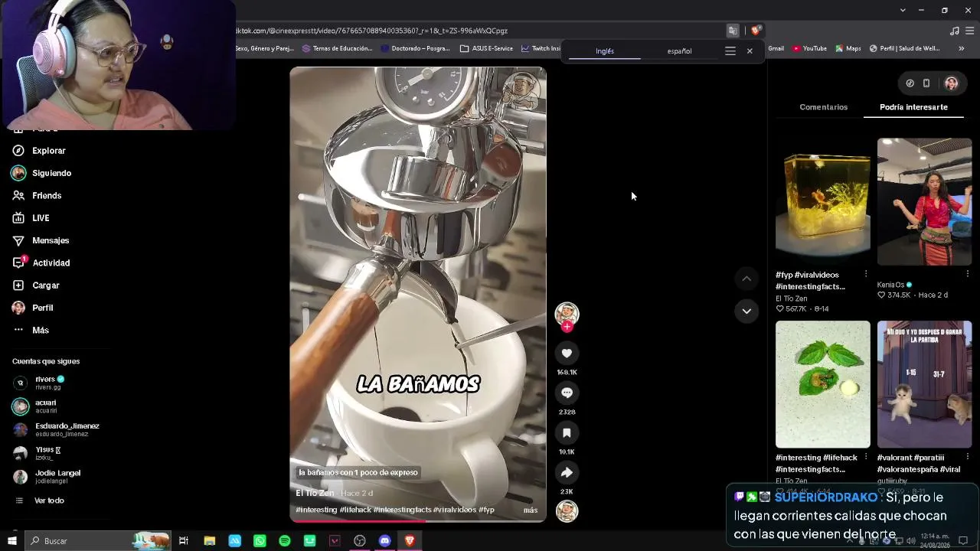The width and height of the screenshot is (980, 551).
Task: Open the LIVE icon in the sidebar
Action: [x=18, y=218]
